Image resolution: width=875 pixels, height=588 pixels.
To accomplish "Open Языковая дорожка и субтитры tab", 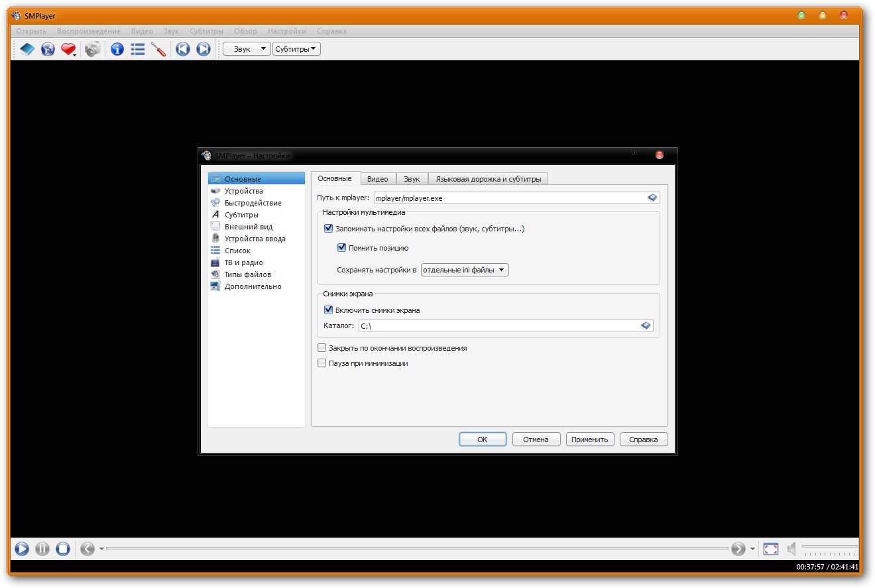I will tap(489, 179).
